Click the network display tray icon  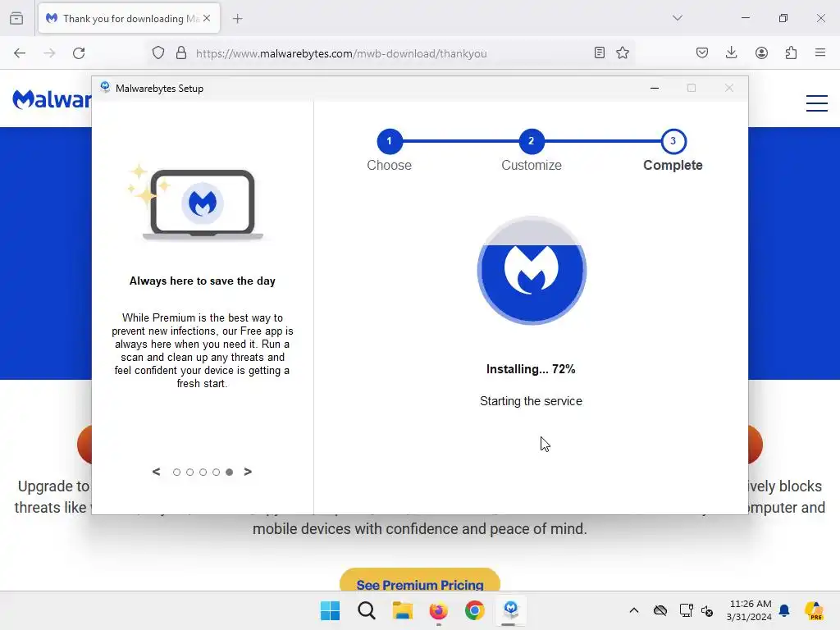pyautogui.click(x=686, y=610)
